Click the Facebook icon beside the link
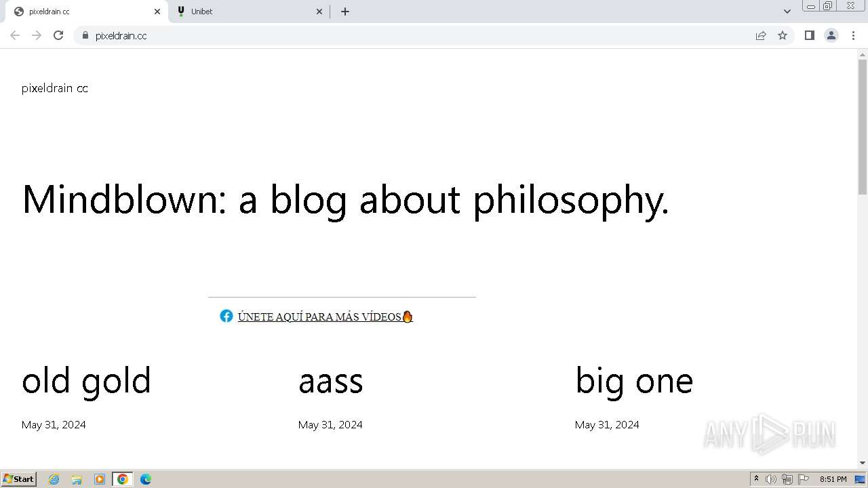The width and height of the screenshot is (868, 488). pos(226,316)
